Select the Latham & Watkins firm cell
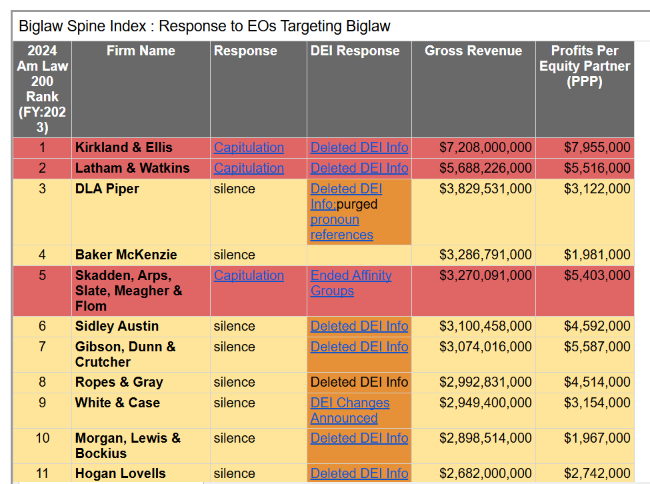 point(141,169)
